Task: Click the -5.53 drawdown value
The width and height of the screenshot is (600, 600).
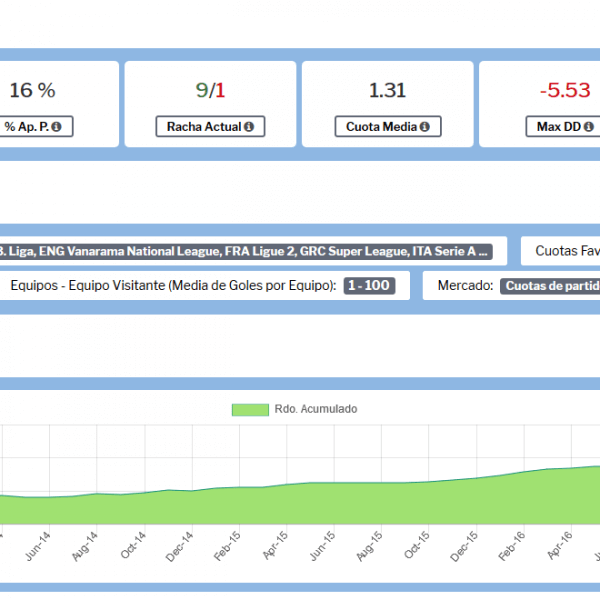Action: coord(565,90)
